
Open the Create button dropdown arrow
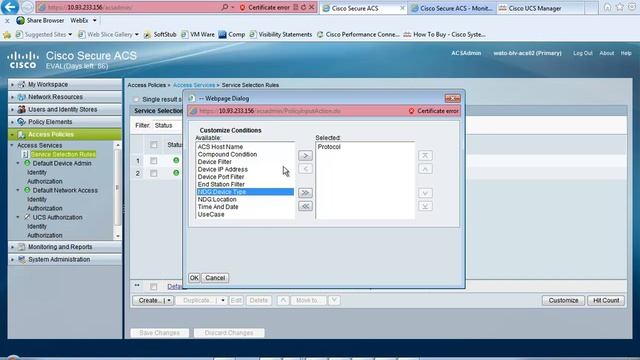point(169,300)
